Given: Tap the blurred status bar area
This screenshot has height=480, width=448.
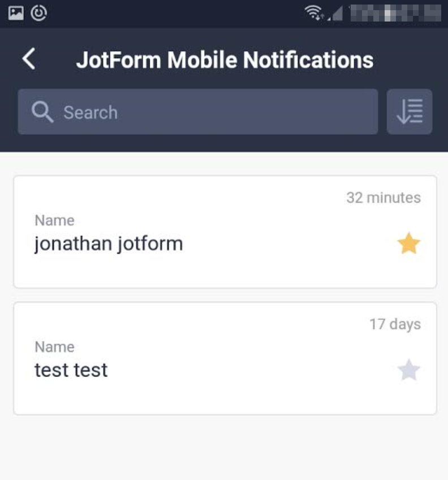Looking at the screenshot, I should (x=395, y=13).
